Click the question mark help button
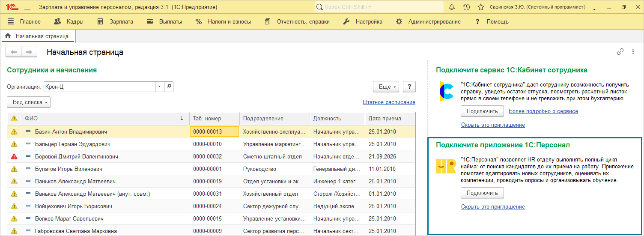The height and width of the screenshot is (236, 644). pyautogui.click(x=409, y=87)
